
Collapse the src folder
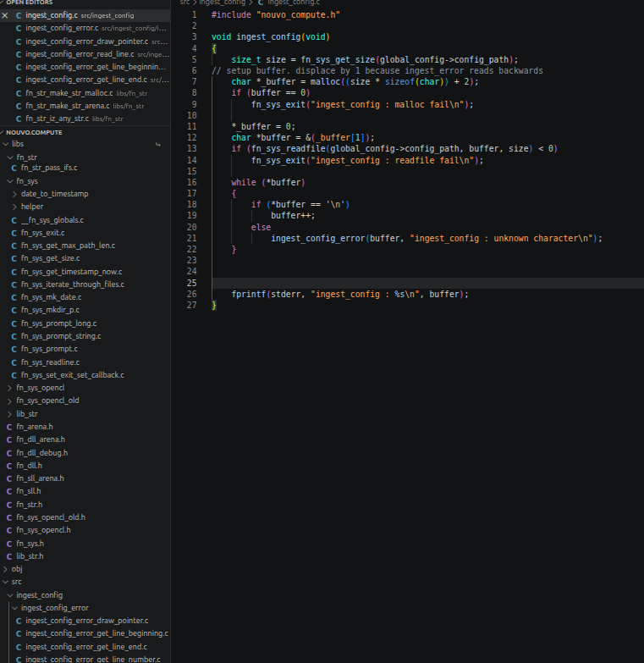point(5,583)
